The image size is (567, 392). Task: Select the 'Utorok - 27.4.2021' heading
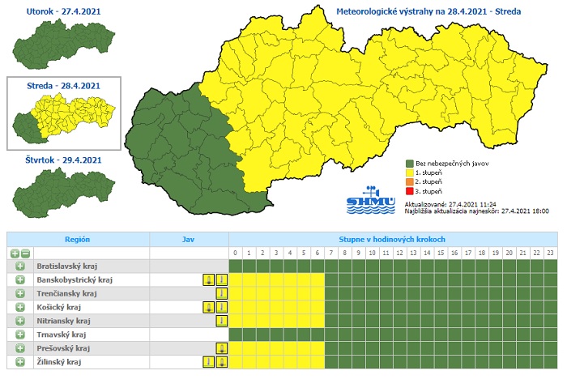[x=64, y=11]
